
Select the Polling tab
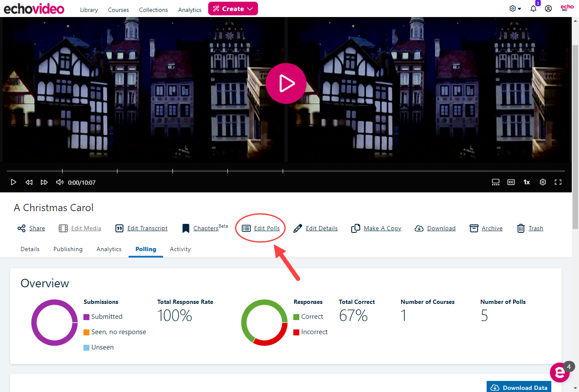coord(146,249)
